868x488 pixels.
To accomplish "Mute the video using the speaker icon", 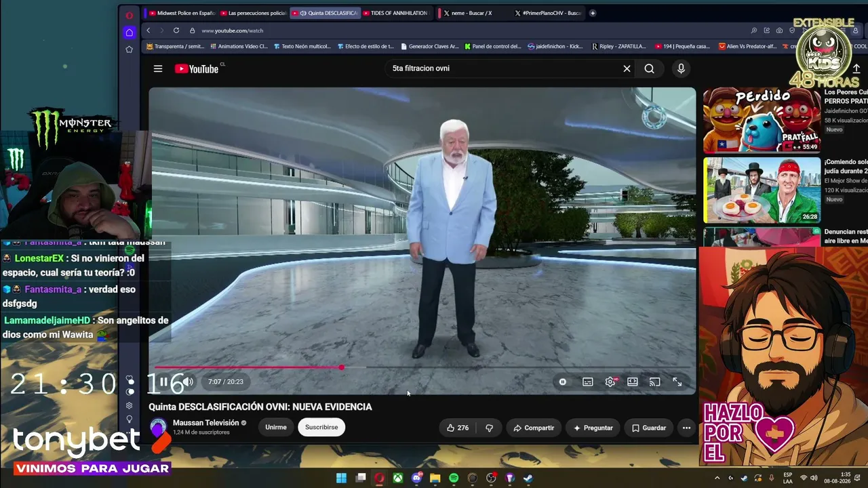I will (188, 382).
